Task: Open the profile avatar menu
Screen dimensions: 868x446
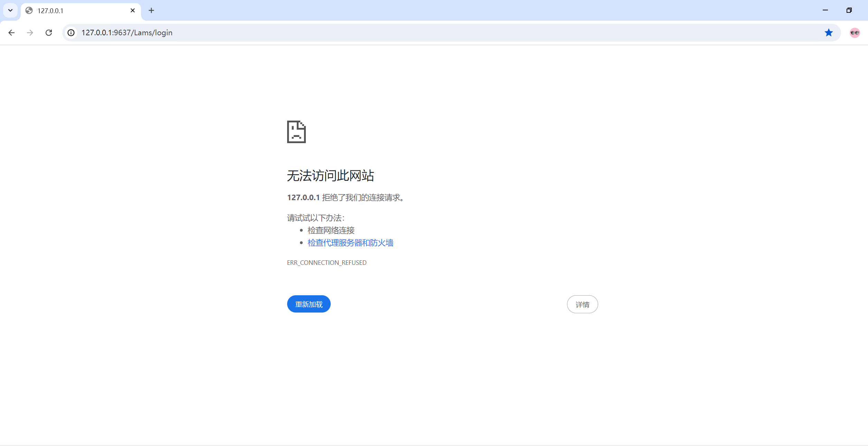Action: pos(855,32)
